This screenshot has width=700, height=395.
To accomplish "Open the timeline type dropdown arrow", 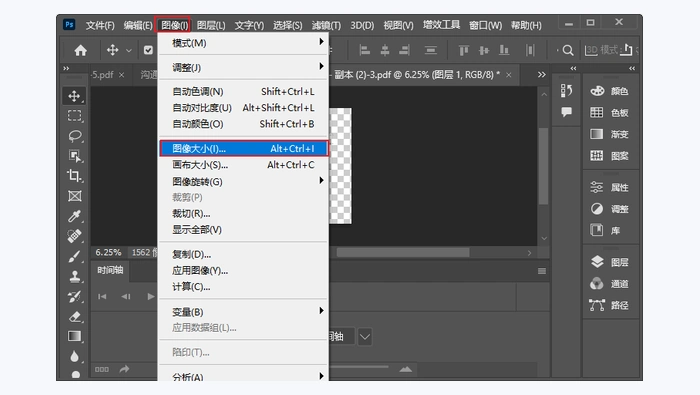I will click(x=365, y=337).
